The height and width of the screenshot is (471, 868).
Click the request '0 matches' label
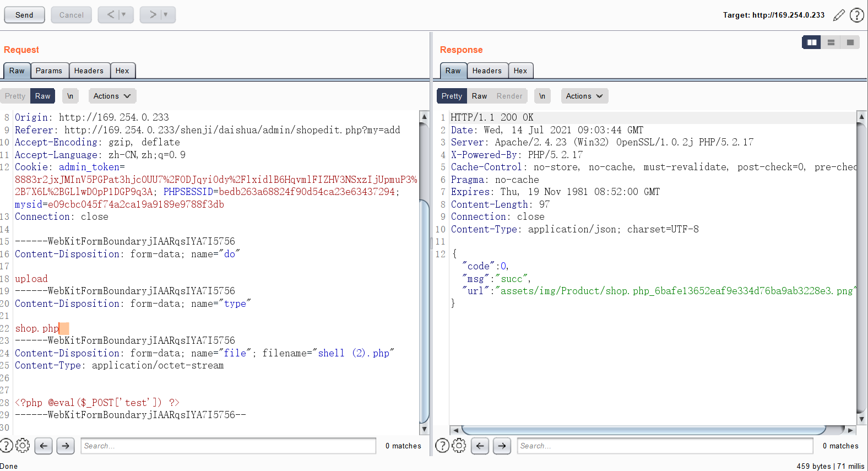[x=403, y=446]
